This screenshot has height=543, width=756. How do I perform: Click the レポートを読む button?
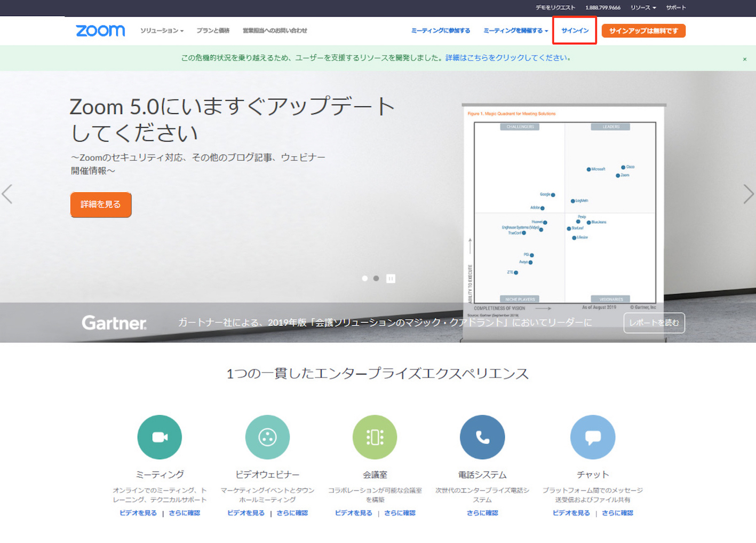click(x=654, y=322)
